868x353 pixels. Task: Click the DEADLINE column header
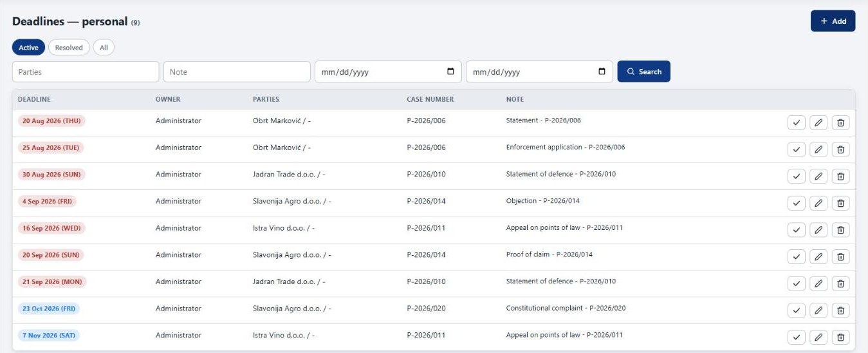click(34, 99)
